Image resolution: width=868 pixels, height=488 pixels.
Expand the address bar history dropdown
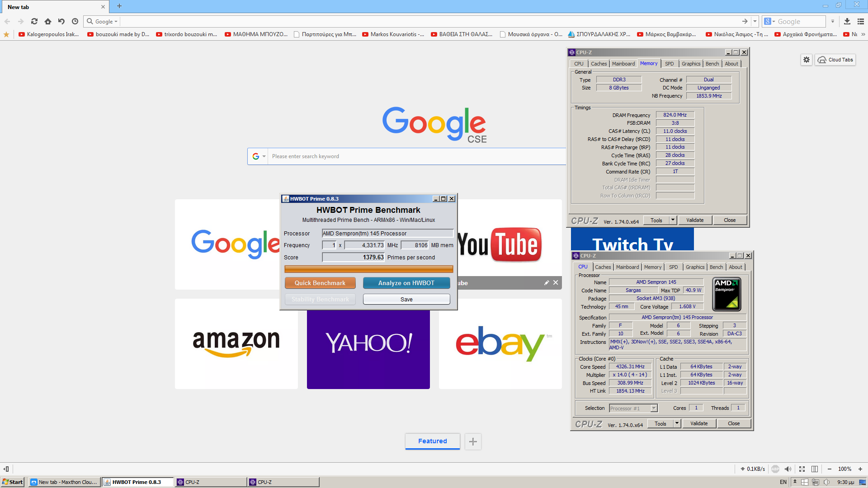(755, 21)
